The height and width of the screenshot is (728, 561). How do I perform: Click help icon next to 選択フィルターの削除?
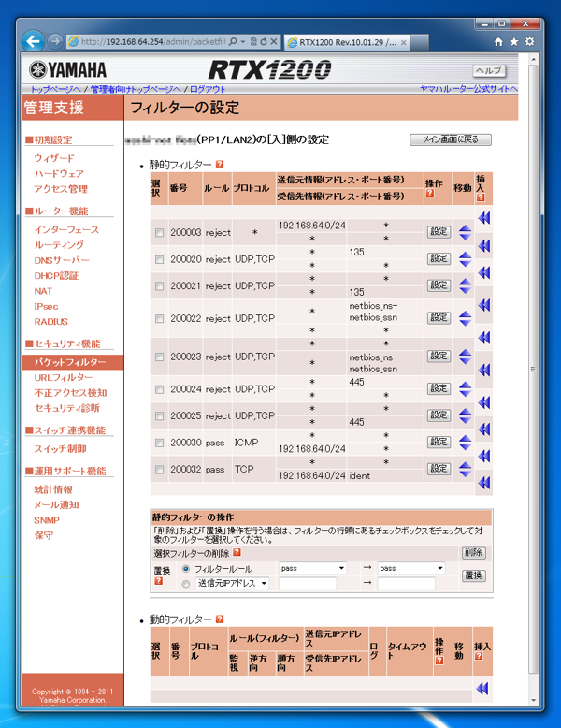pyautogui.click(x=237, y=552)
